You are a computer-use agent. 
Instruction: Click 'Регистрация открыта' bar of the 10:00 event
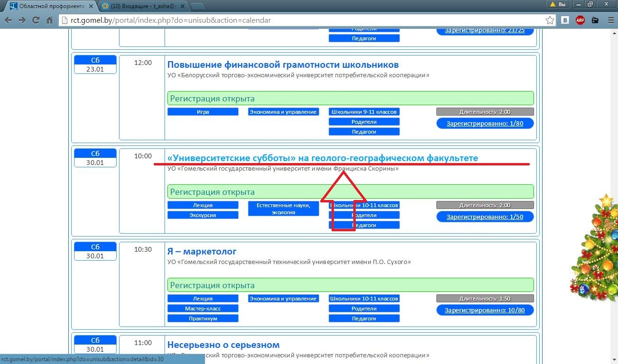click(351, 192)
